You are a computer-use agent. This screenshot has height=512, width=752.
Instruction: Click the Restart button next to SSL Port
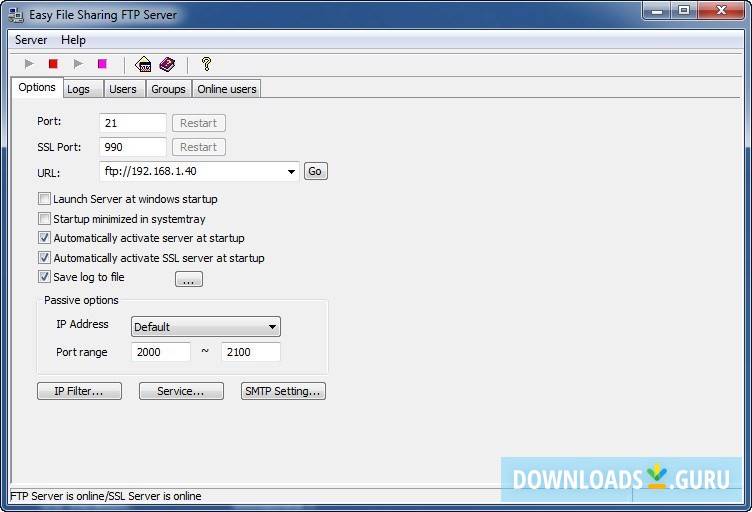[199, 147]
